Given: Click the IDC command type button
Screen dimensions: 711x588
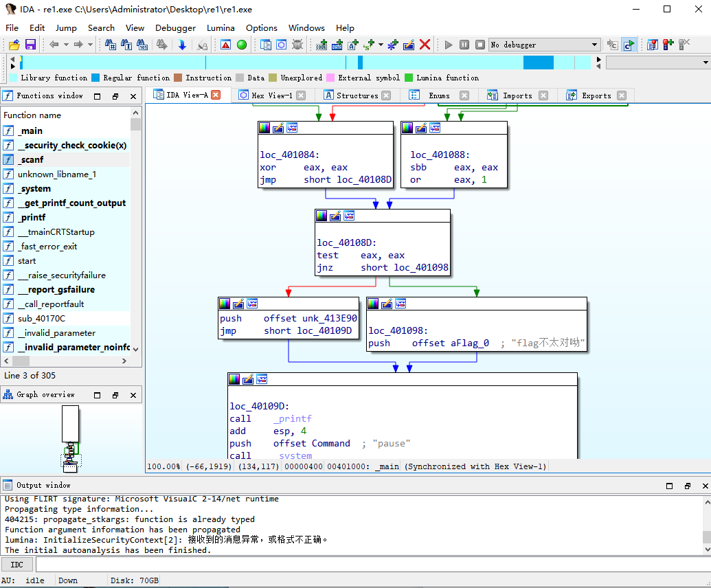Looking at the screenshot, I should 16,565.
